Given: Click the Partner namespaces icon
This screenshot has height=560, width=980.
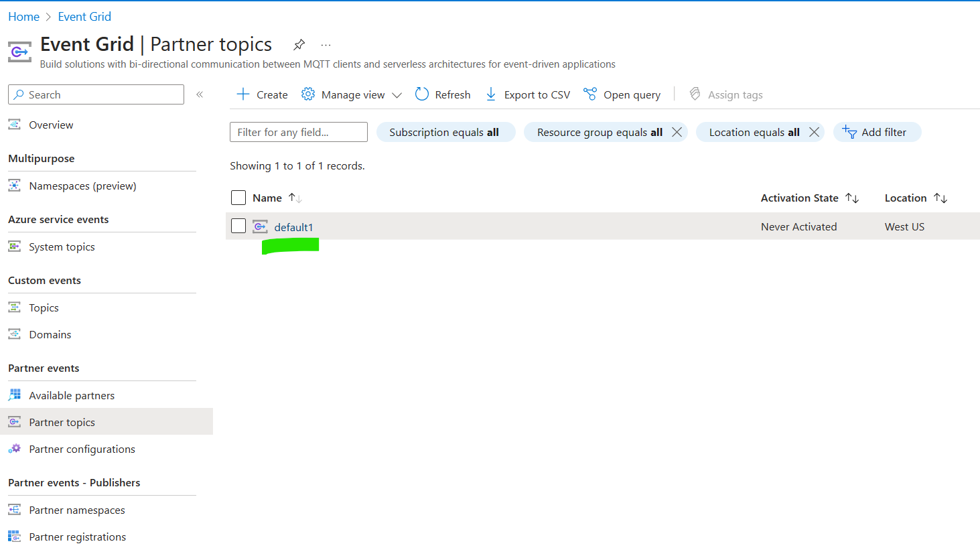Looking at the screenshot, I should click(14, 510).
